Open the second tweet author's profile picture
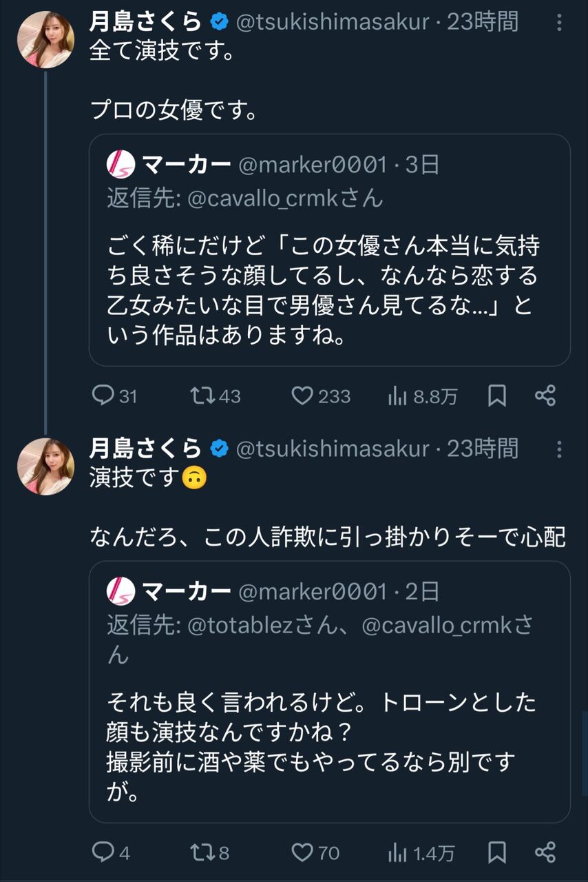Viewport: 588px width, 882px height. 45,466
